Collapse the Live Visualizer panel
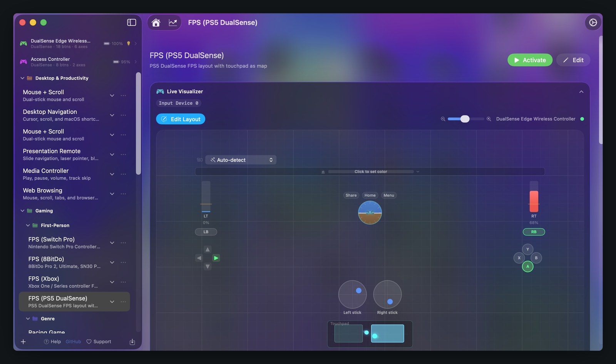Viewport: 616px width, 364px height. pos(581,92)
